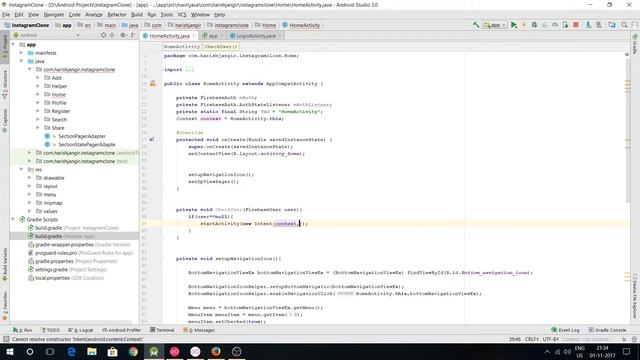Click collapse all icon in Project panel

[x=112, y=36]
